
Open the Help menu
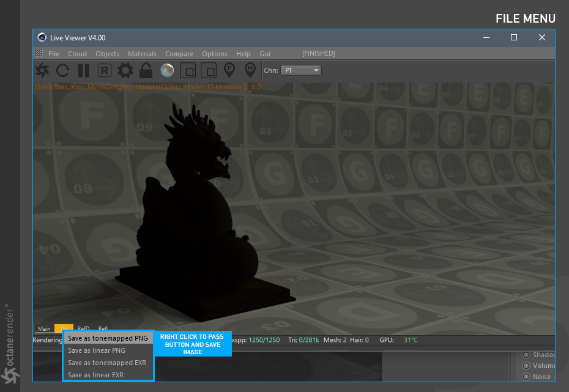244,54
